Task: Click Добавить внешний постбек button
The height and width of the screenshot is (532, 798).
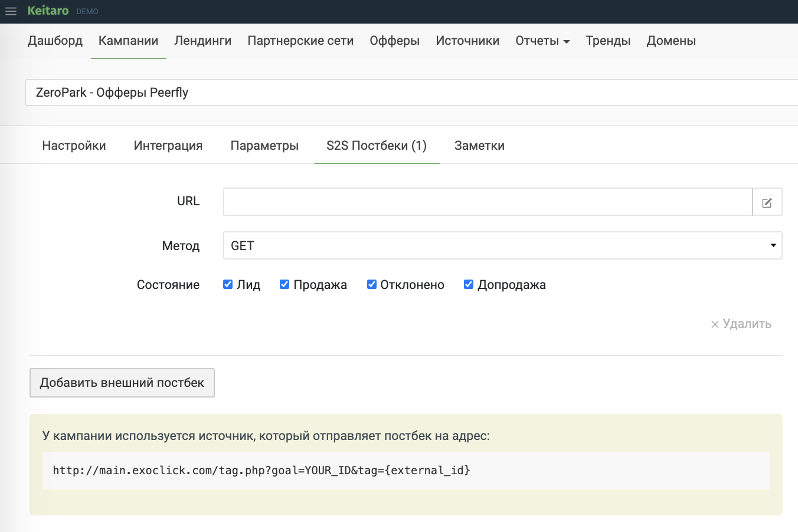Action: pyautogui.click(x=122, y=383)
